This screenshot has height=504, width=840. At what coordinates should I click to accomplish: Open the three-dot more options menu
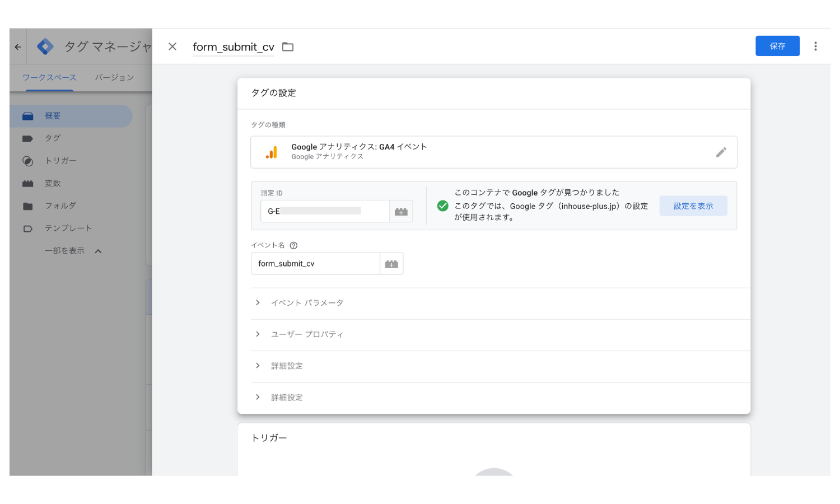pos(815,46)
